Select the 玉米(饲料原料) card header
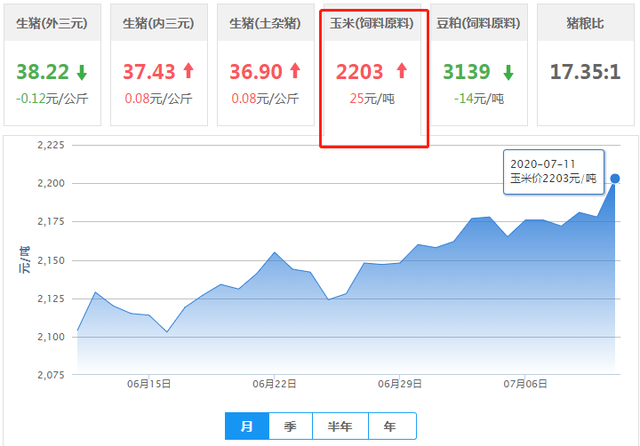This screenshot has width=640, height=446. pyautogui.click(x=374, y=21)
